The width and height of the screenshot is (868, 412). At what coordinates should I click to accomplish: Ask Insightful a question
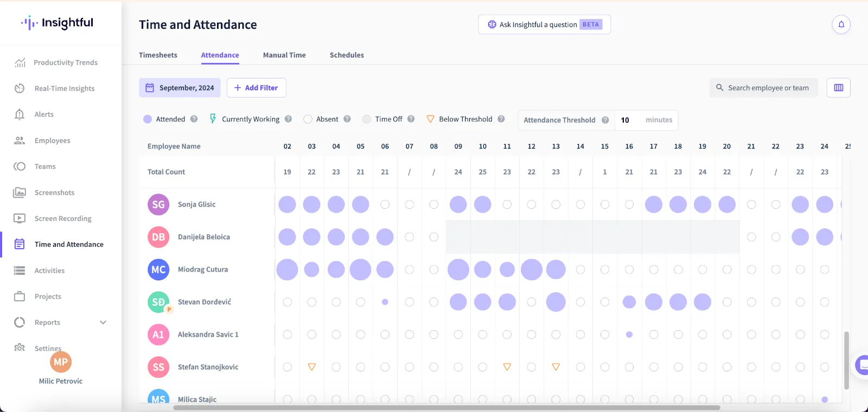pyautogui.click(x=544, y=24)
